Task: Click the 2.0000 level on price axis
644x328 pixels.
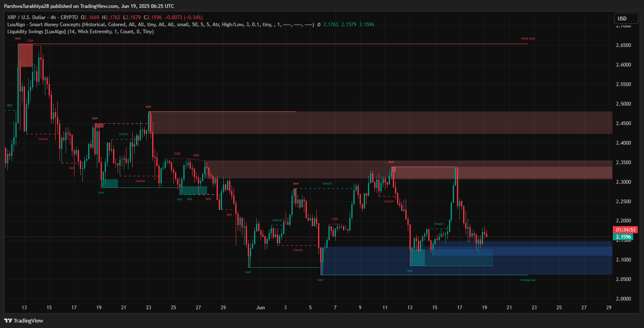Action: tap(623, 299)
